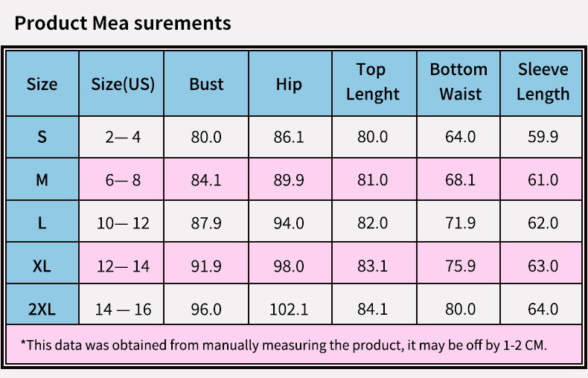Click the S size row label

(x=42, y=137)
